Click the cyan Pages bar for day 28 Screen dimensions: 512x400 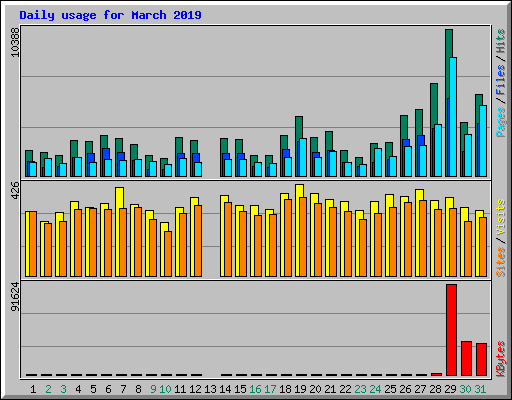pos(438,151)
